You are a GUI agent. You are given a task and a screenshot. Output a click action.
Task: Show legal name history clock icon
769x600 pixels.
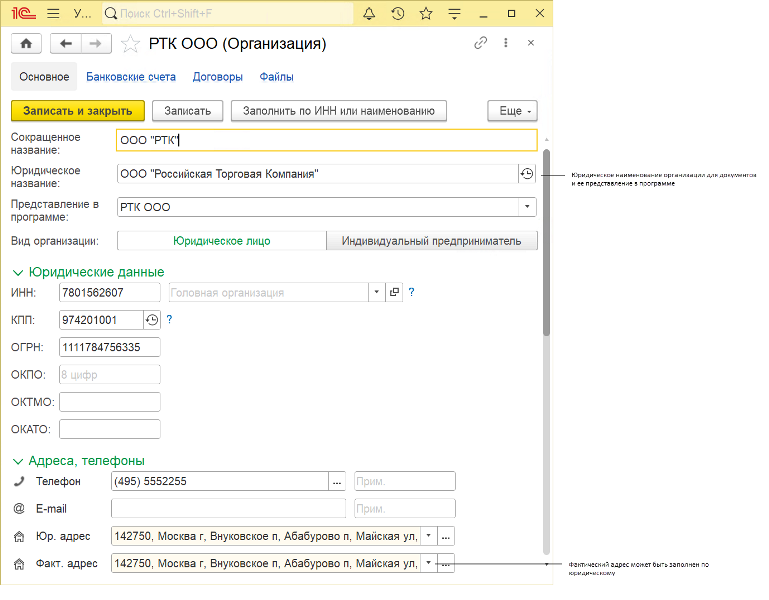(527, 174)
